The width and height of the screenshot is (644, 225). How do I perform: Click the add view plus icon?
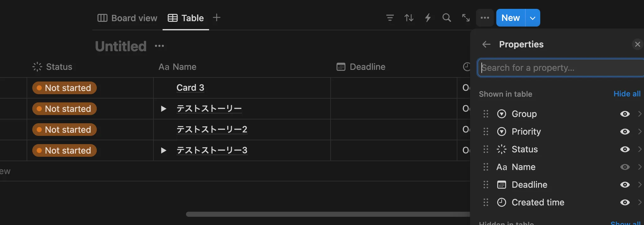(216, 18)
